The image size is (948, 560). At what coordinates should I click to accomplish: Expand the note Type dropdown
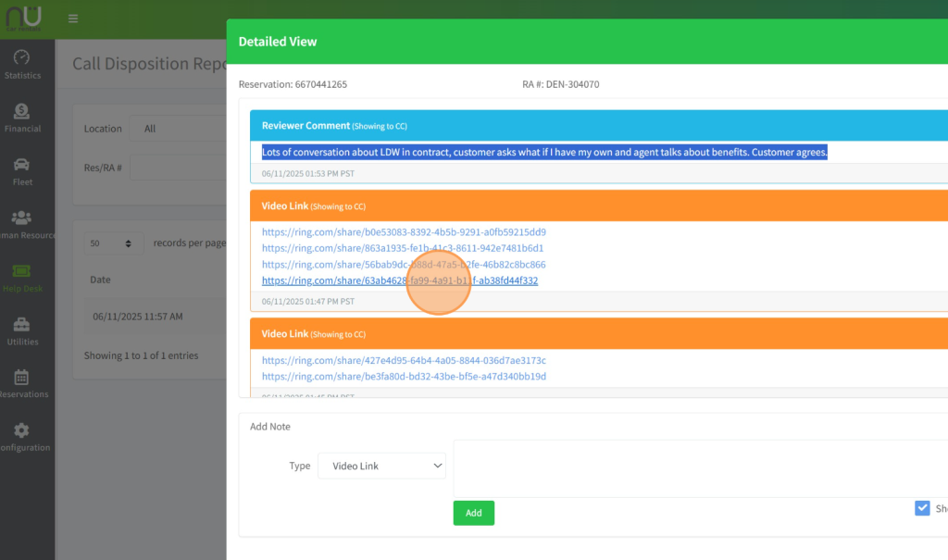[x=381, y=467]
